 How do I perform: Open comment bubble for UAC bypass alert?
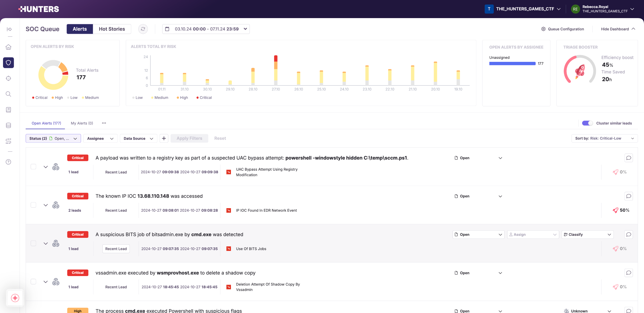point(628,158)
